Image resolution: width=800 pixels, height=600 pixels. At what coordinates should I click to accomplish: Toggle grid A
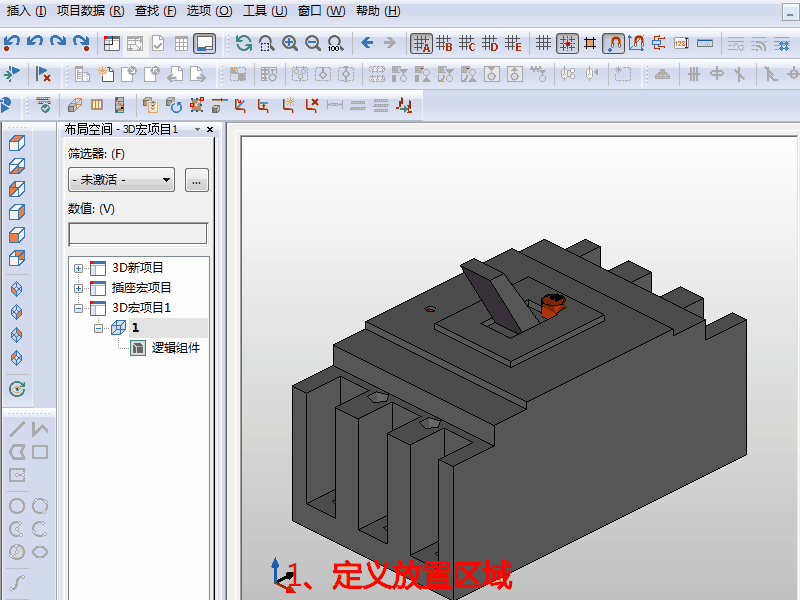[421, 44]
